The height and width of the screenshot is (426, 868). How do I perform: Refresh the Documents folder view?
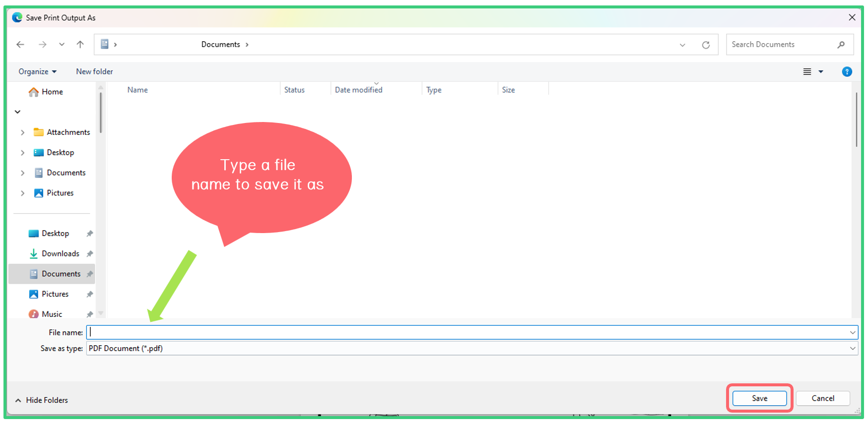coord(705,45)
